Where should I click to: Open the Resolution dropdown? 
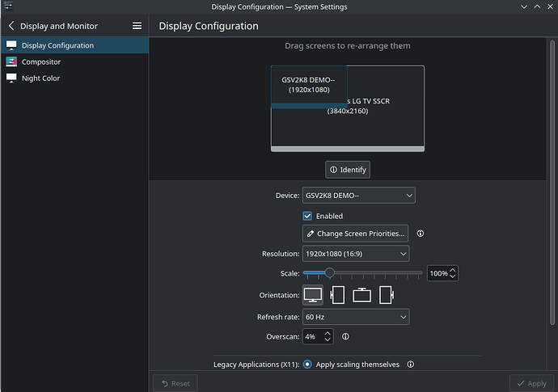click(x=356, y=254)
